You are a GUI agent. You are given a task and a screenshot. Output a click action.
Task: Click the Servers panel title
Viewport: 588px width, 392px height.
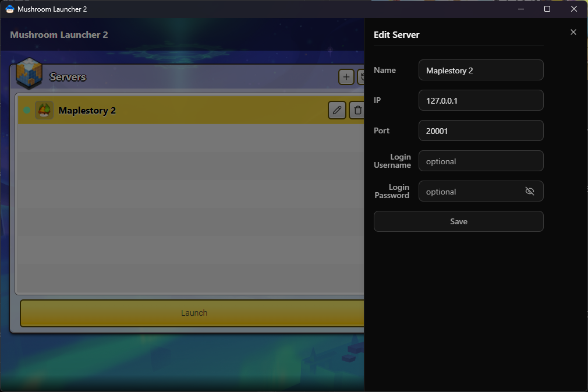(x=68, y=77)
